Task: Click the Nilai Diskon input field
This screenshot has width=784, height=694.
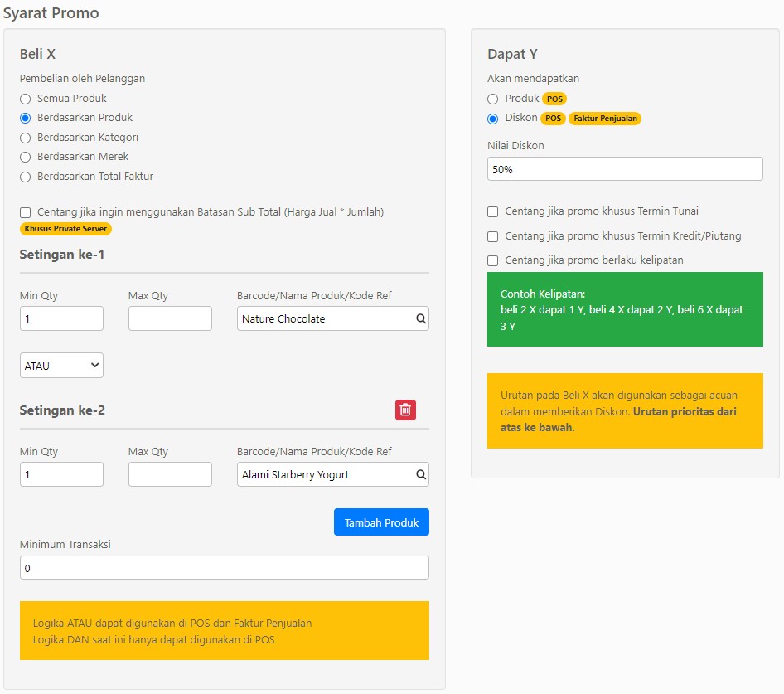Action: (624, 169)
